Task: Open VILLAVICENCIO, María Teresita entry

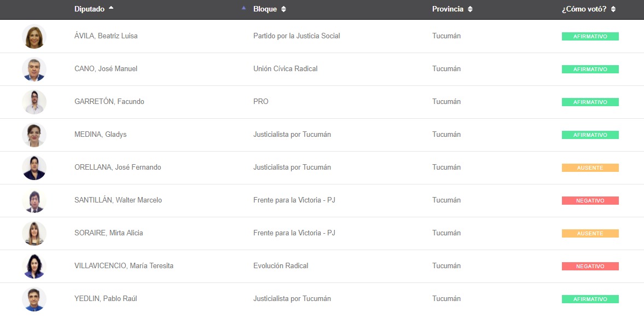Action: tap(124, 266)
